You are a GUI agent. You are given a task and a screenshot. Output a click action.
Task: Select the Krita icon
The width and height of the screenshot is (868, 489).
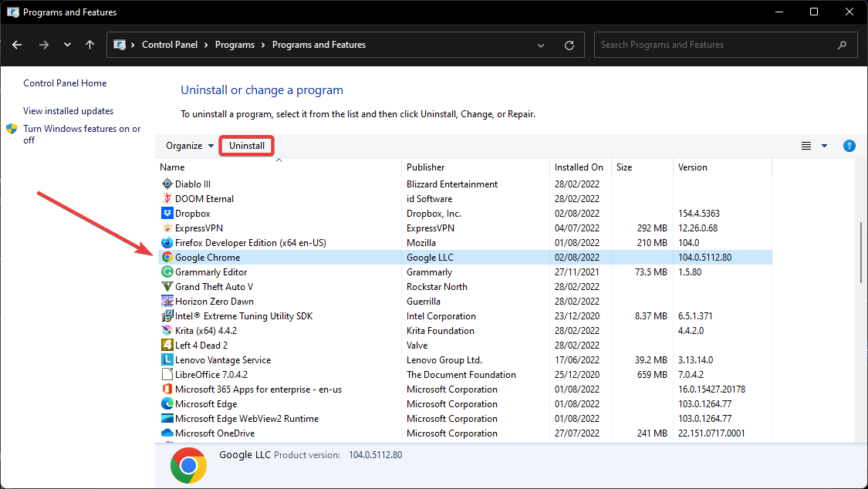pyautogui.click(x=167, y=330)
